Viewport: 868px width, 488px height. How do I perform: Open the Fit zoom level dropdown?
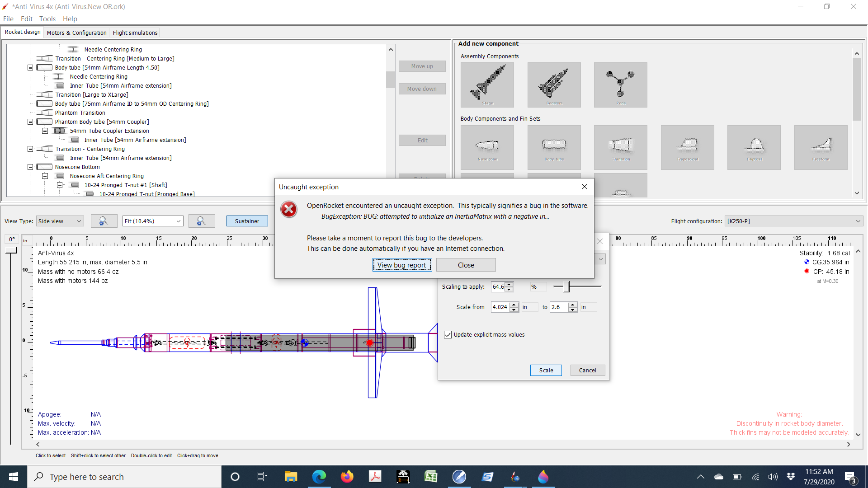152,221
